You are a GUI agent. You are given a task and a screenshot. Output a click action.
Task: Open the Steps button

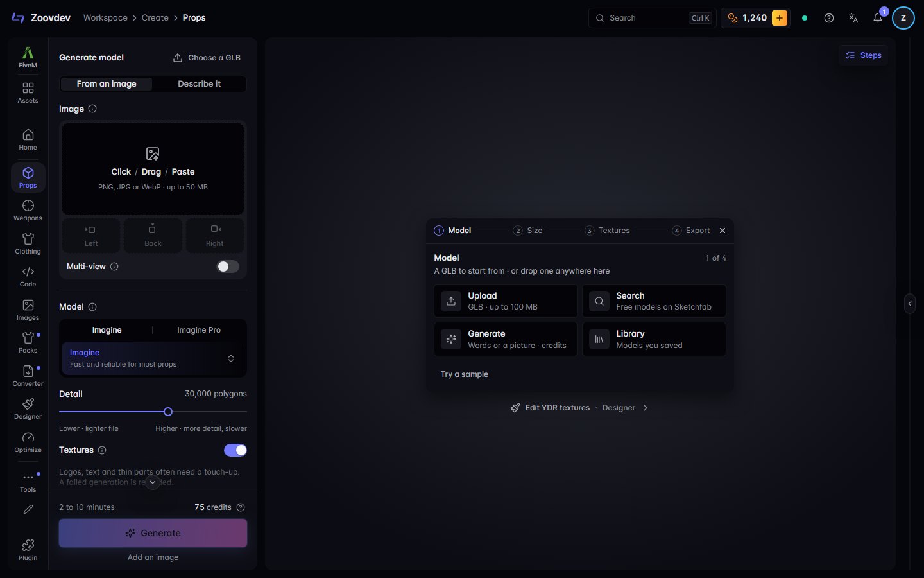click(x=864, y=55)
